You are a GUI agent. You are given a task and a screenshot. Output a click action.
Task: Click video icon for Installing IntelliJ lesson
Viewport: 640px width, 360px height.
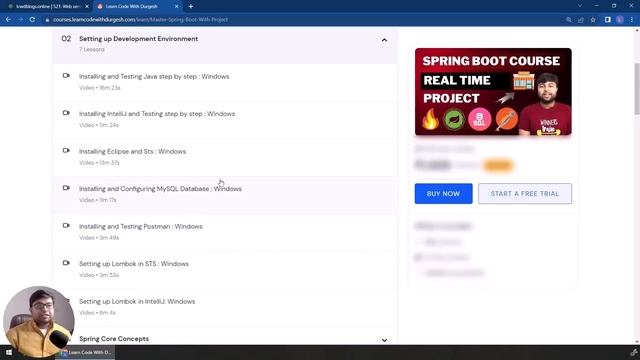pyautogui.click(x=66, y=113)
